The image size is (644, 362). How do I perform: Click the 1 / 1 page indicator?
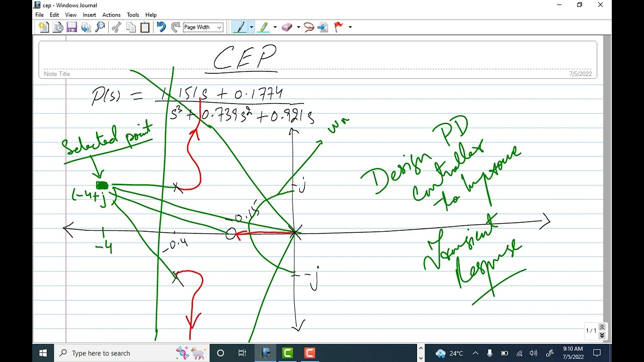pyautogui.click(x=591, y=330)
